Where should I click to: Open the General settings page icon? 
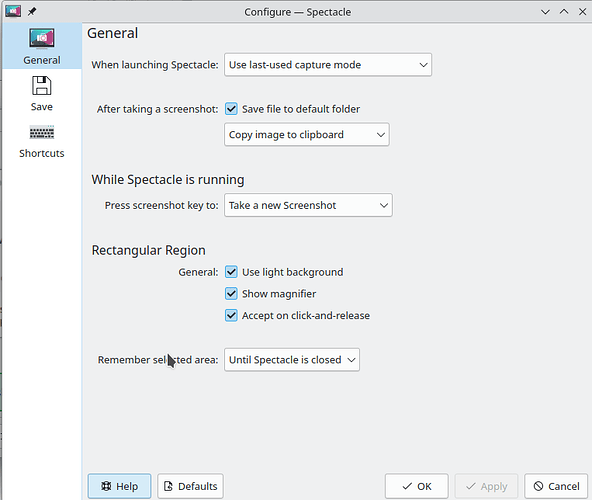pos(42,39)
